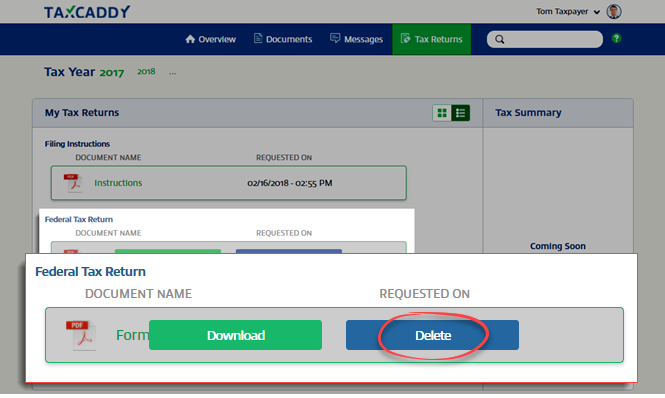Click the Instructions PDF icon
This screenshot has width=665, height=398.
[73, 183]
